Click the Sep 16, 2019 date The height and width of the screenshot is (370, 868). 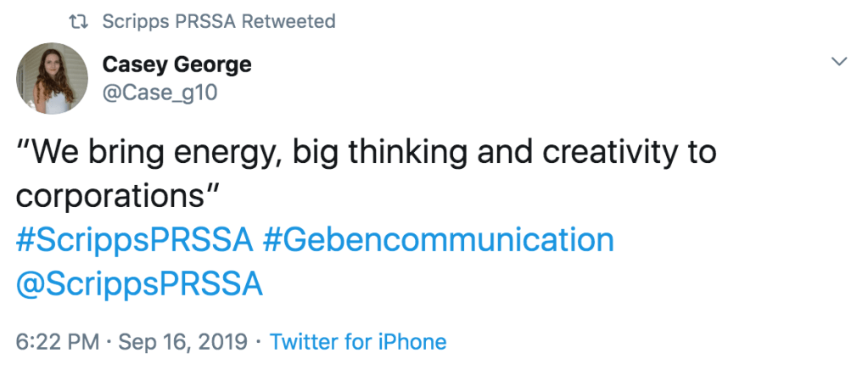tap(183, 342)
